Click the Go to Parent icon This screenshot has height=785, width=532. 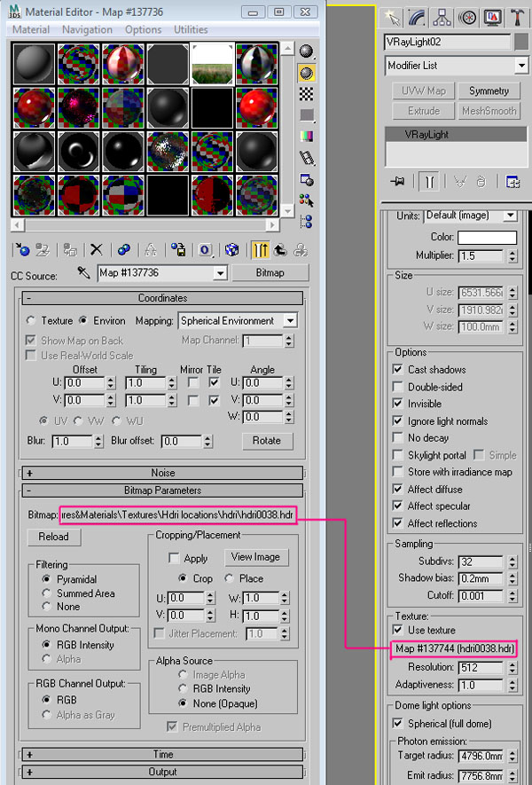pyautogui.click(x=280, y=249)
